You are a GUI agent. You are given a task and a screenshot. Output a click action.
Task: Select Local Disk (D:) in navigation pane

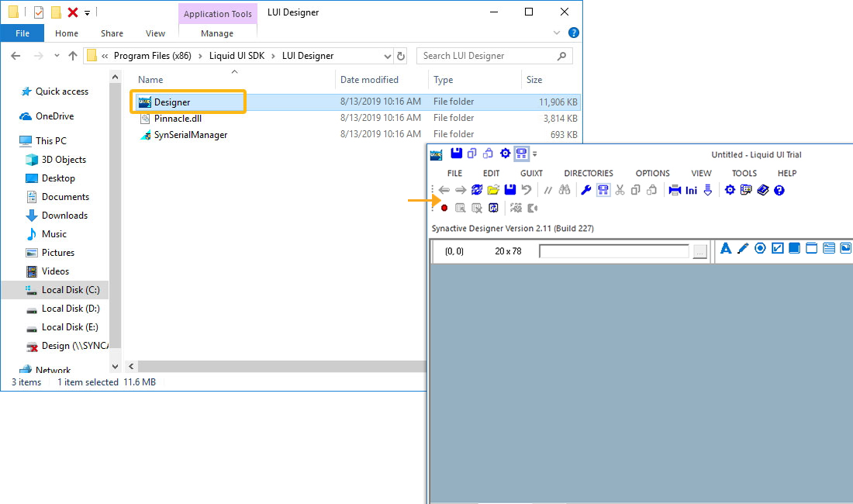[71, 309]
